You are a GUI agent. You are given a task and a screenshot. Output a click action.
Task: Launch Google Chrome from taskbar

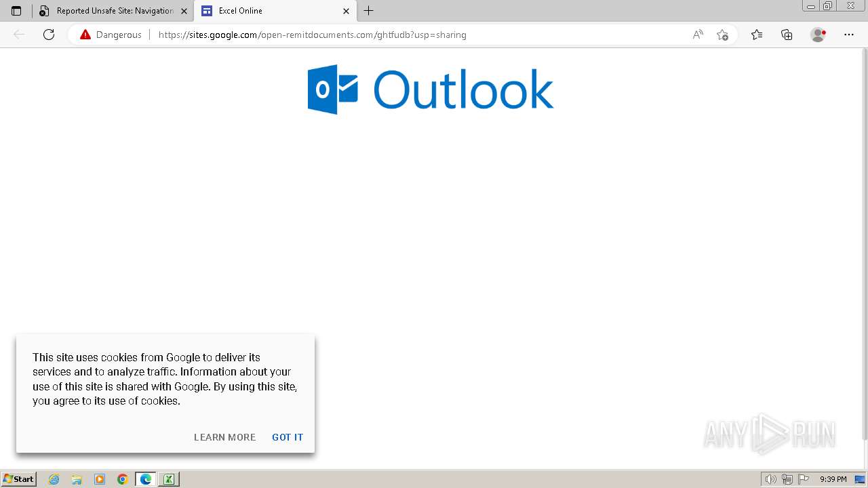123,479
